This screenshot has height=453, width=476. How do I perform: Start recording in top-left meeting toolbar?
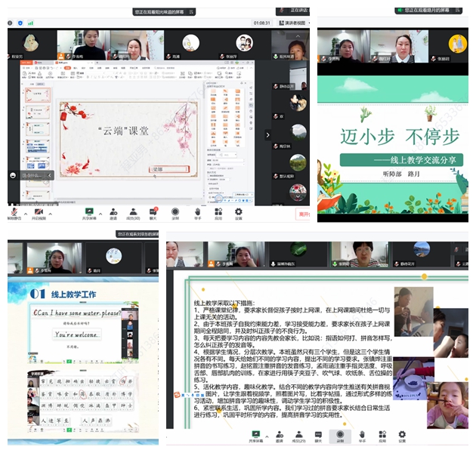[175, 211]
